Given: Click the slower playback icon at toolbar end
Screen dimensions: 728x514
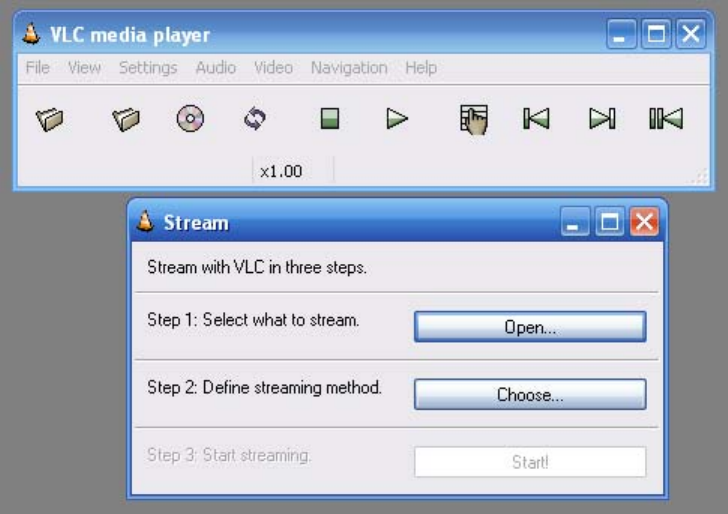Looking at the screenshot, I should pos(666,118).
